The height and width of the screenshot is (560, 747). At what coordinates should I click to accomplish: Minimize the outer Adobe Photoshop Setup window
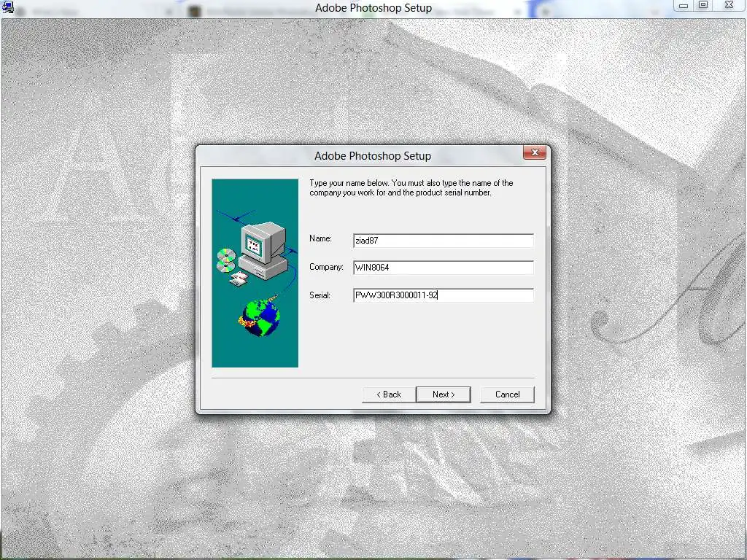point(683,5)
